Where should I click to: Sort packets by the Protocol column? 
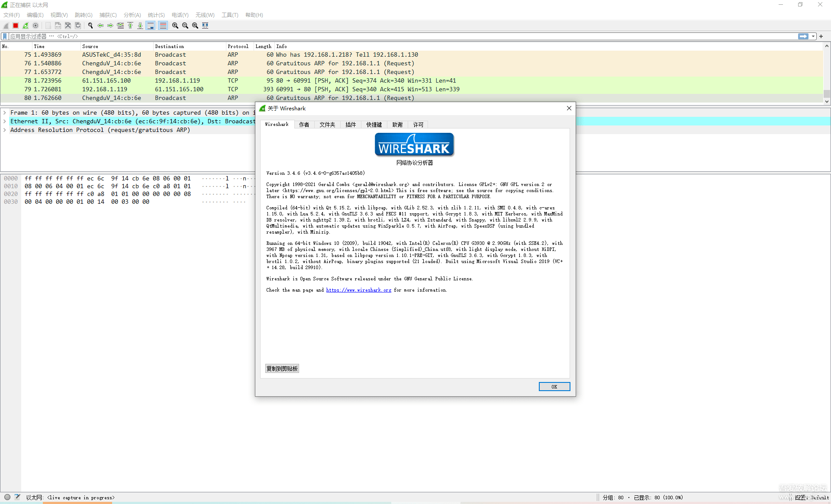(x=240, y=46)
